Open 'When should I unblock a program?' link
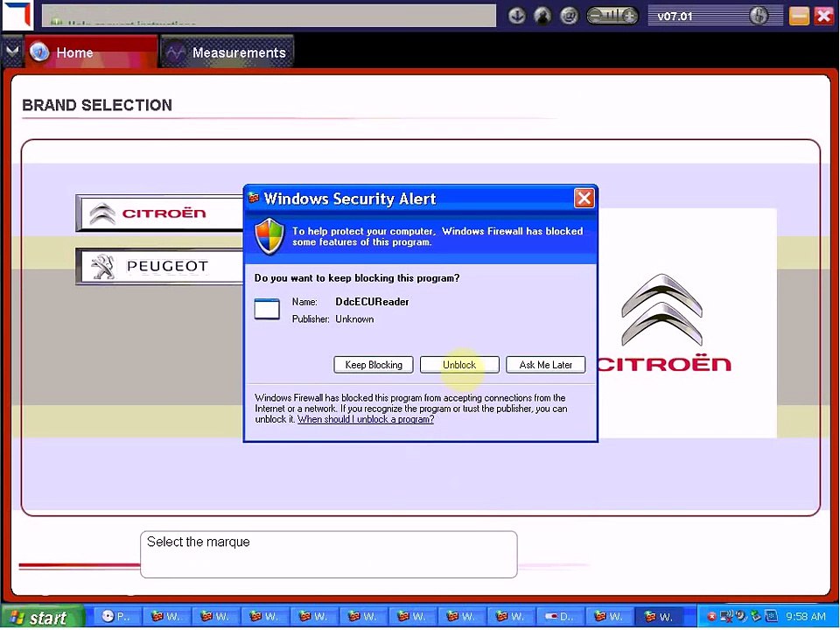Viewport: 840px width, 630px height. tap(366, 419)
